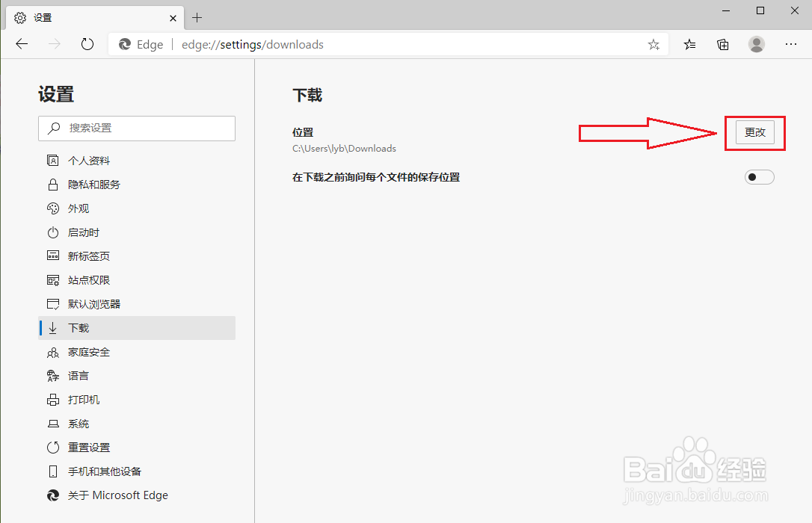Open the Collections icon
The height and width of the screenshot is (523, 812).
tap(722, 45)
